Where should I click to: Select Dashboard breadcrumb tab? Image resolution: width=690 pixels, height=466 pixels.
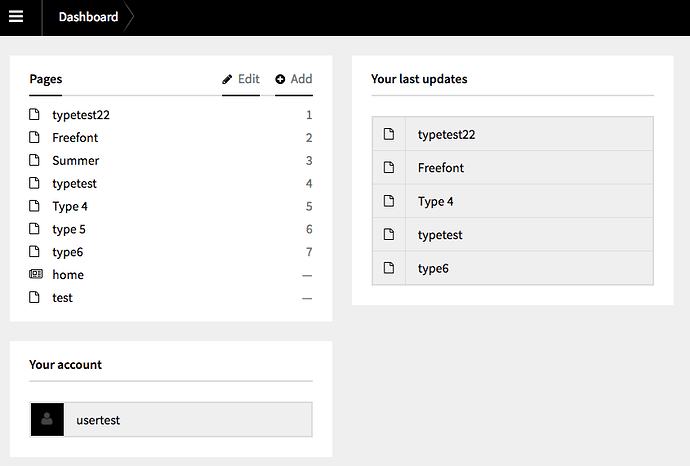(x=88, y=17)
